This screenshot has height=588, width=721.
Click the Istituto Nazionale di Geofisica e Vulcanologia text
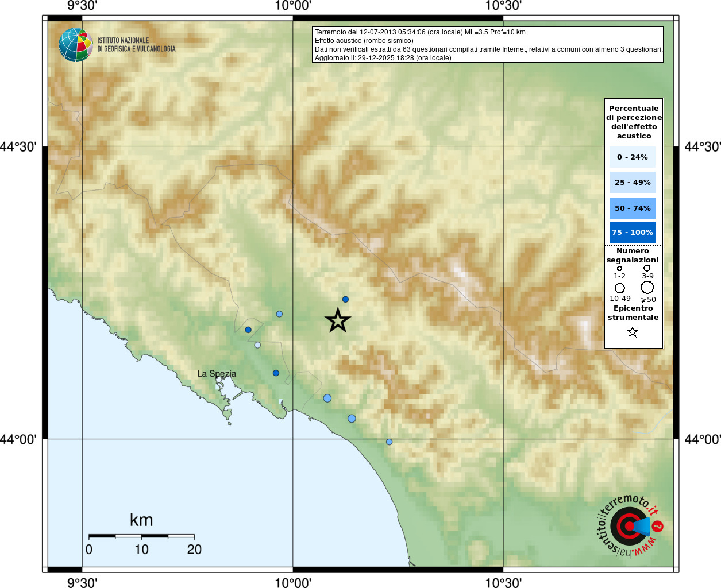point(136,45)
